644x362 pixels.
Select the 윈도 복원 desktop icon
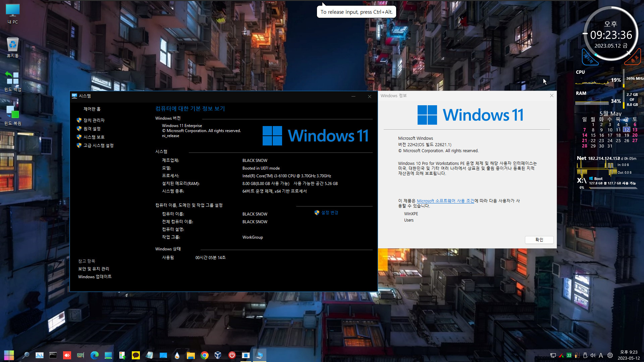point(13,115)
